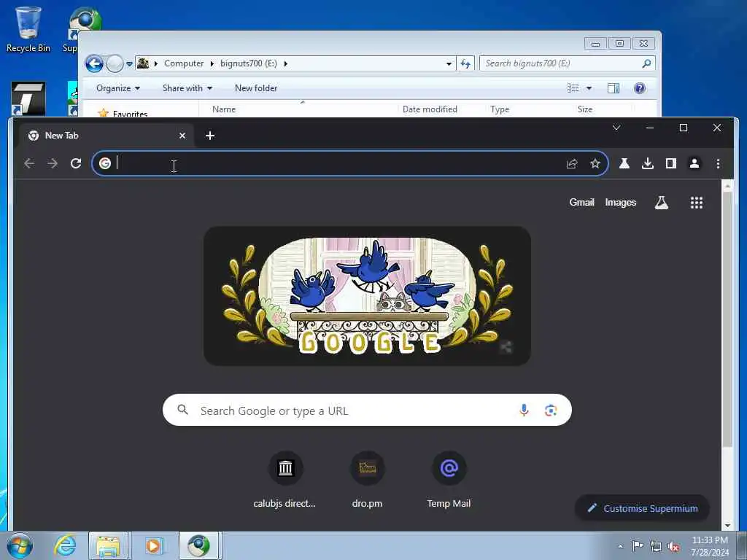Open the Experiments flask icon in toolbar
The image size is (747, 560).
pyautogui.click(x=624, y=164)
